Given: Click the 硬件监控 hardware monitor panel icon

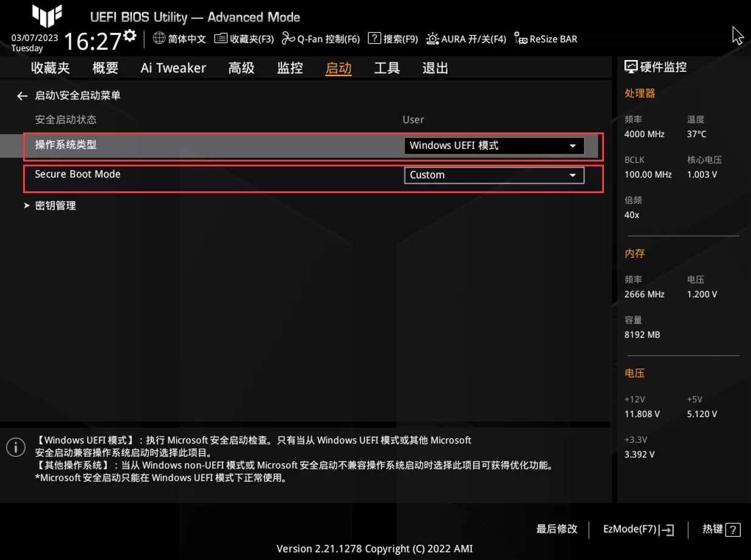Looking at the screenshot, I should click(x=631, y=67).
